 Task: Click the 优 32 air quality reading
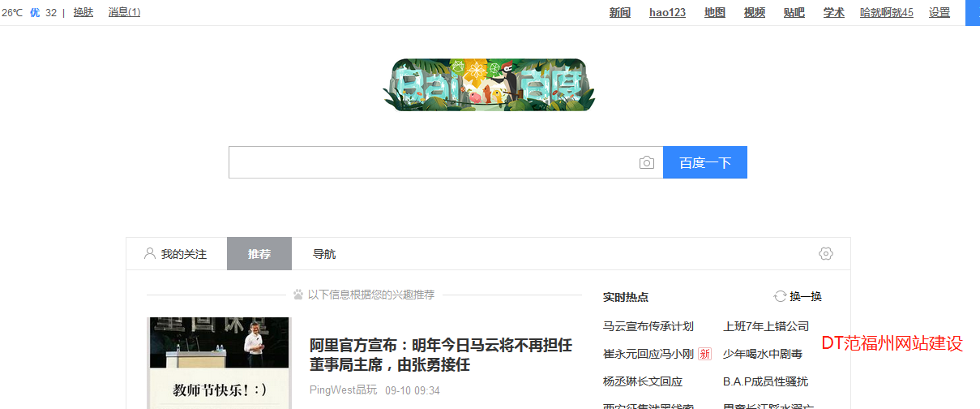[44, 12]
